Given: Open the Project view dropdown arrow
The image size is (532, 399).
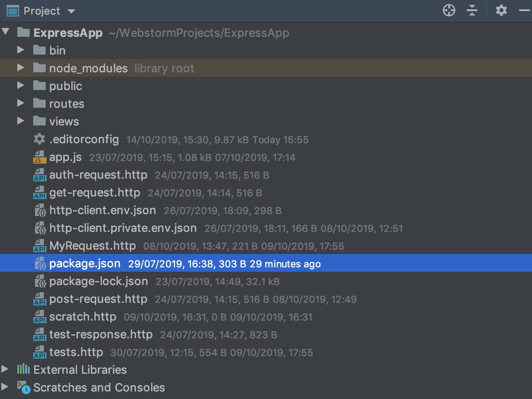Looking at the screenshot, I should pos(71,12).
